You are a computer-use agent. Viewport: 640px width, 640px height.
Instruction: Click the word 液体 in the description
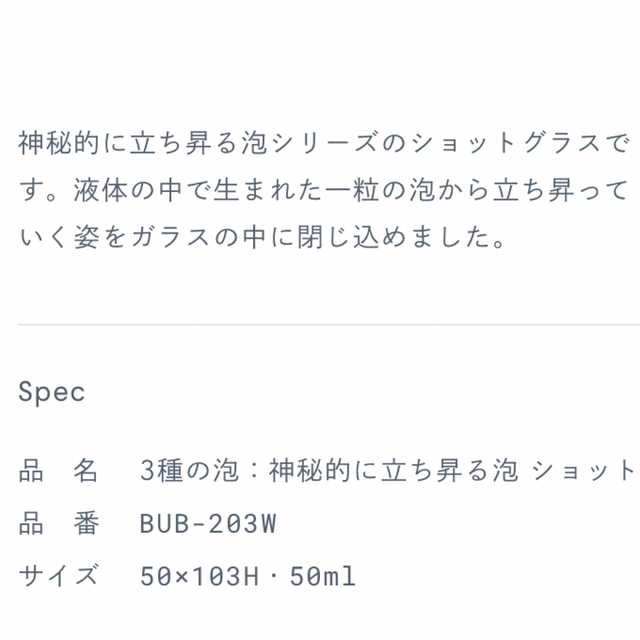[101, 190]
